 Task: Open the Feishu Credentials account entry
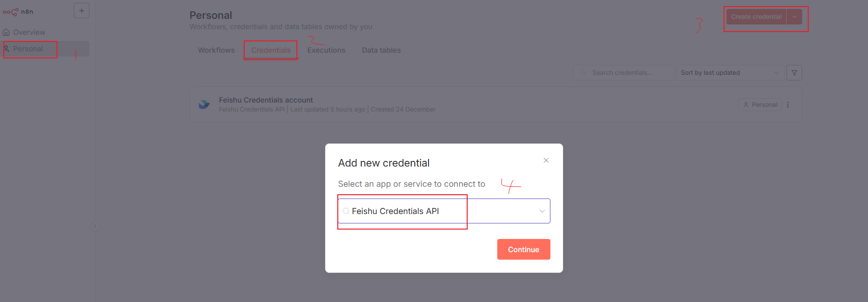266,100
